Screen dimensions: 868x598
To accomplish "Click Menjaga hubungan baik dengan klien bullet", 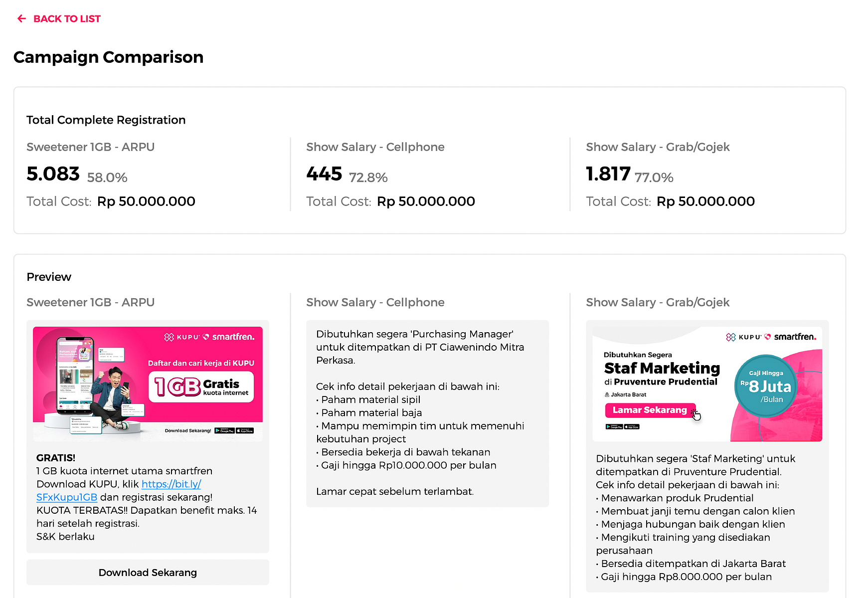I will 691,524.
